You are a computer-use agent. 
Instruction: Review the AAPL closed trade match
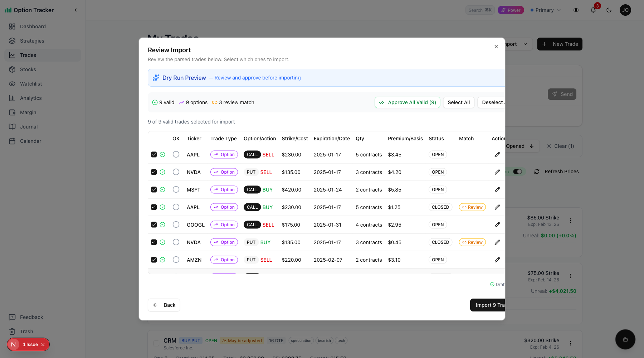pyautogui.click(x=472, y=207)
